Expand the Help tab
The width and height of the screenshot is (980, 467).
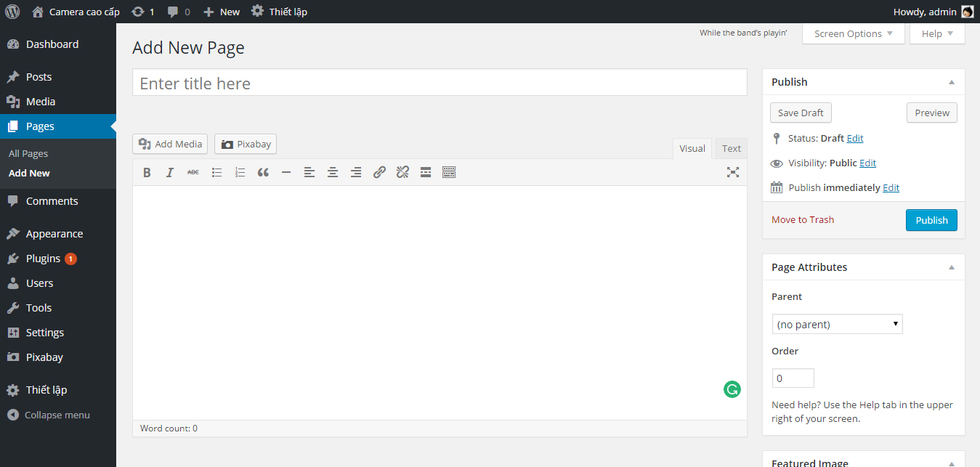pos(937,33)
